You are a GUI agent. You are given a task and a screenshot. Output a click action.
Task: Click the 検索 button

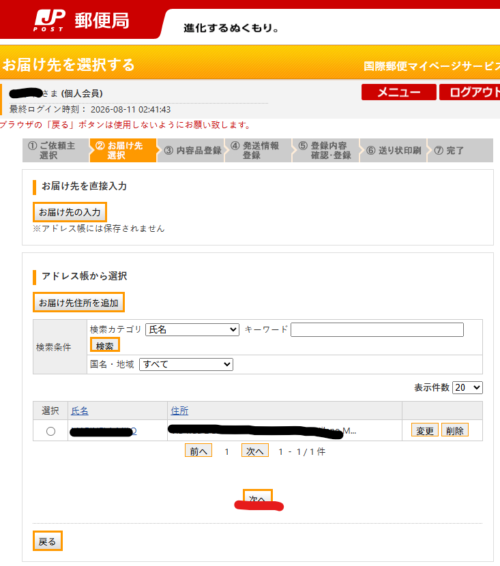pyautogui.click(x=105, y=345)
